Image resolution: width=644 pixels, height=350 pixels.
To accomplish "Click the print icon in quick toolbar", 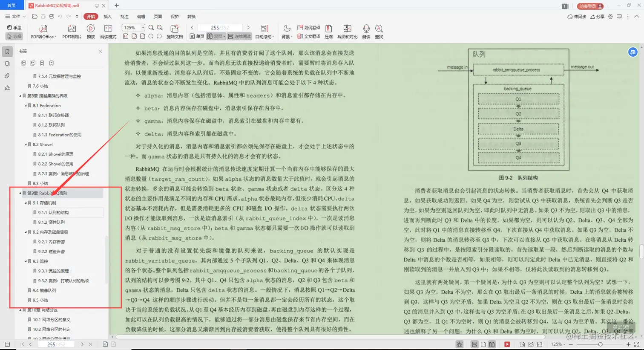I will [x=52, y=17].
